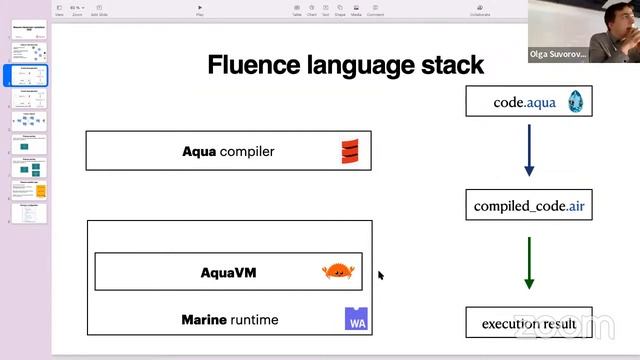Select the green downward arrow
Screen dimensions: 640x360
click(529, 263)
